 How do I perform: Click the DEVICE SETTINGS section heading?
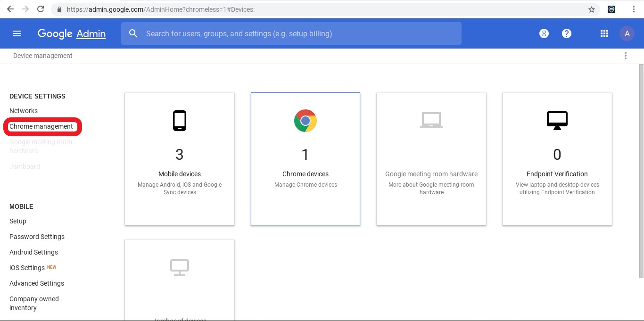click(37, 96)
